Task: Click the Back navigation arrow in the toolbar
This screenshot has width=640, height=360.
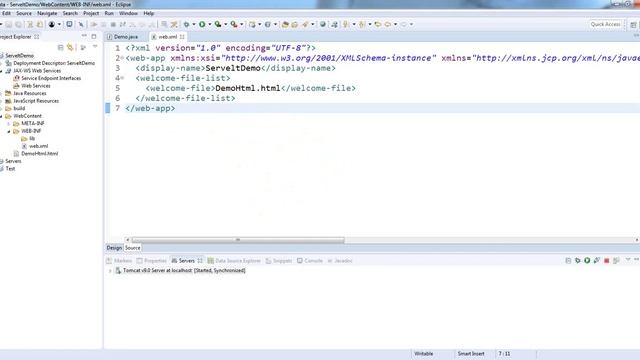Action: click(388, 24)
